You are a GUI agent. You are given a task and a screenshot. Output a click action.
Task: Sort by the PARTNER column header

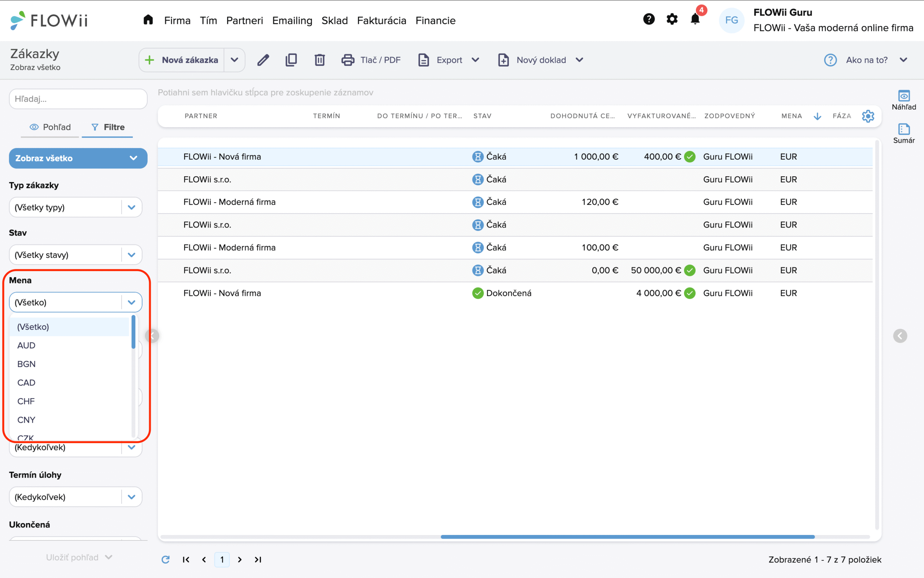(x=201, y=116)
